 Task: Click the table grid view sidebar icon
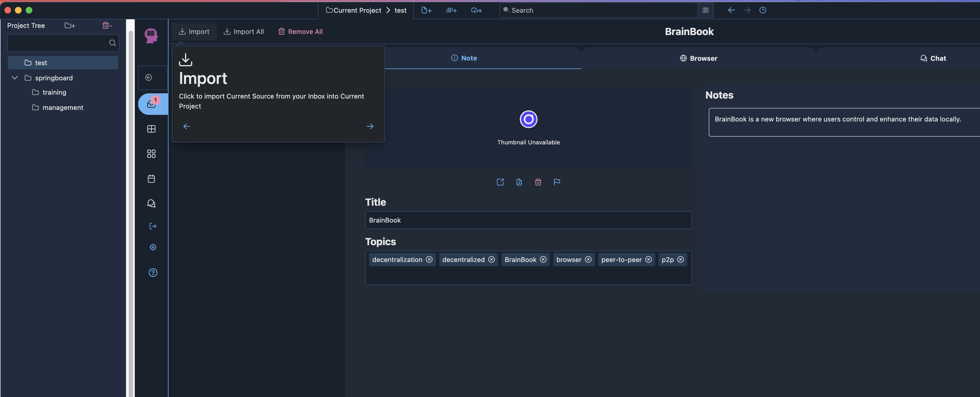tap(151, 129)
